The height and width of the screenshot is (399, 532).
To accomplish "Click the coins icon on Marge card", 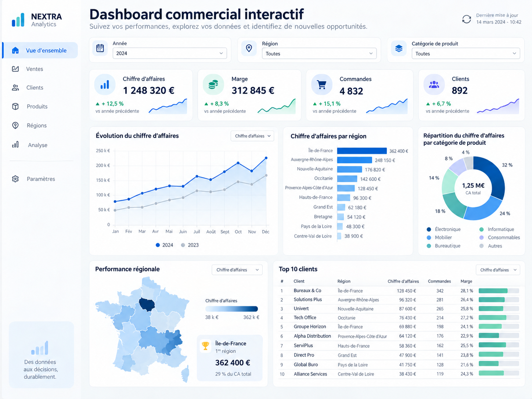I will coord(213,85).
